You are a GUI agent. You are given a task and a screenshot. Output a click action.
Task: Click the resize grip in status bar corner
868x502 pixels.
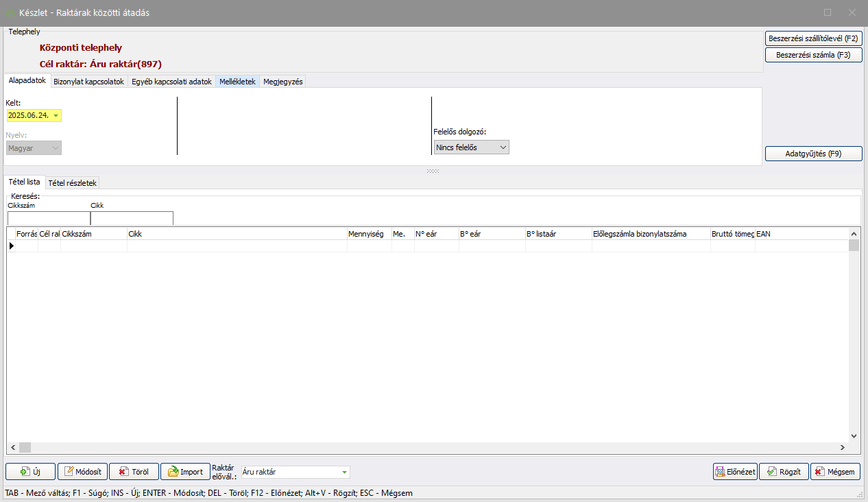860,494
